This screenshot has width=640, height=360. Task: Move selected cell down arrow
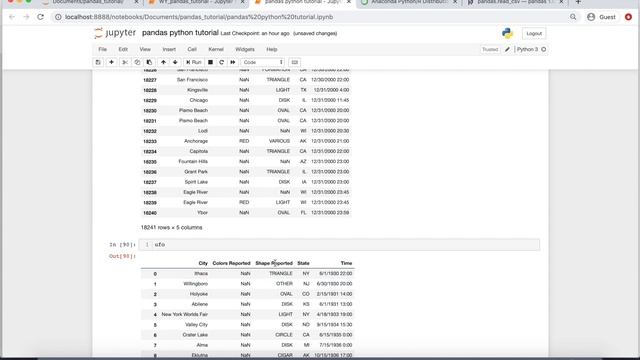click(175, 62)
